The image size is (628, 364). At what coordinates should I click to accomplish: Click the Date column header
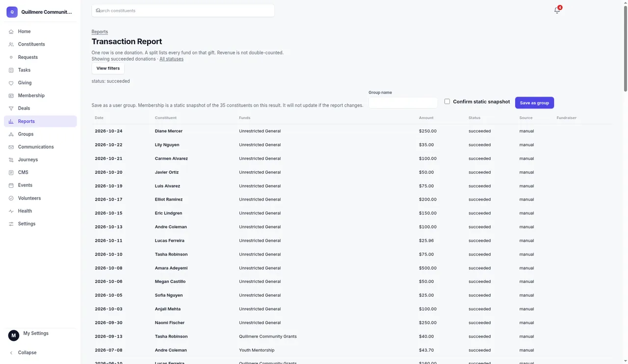pos(99,118)
